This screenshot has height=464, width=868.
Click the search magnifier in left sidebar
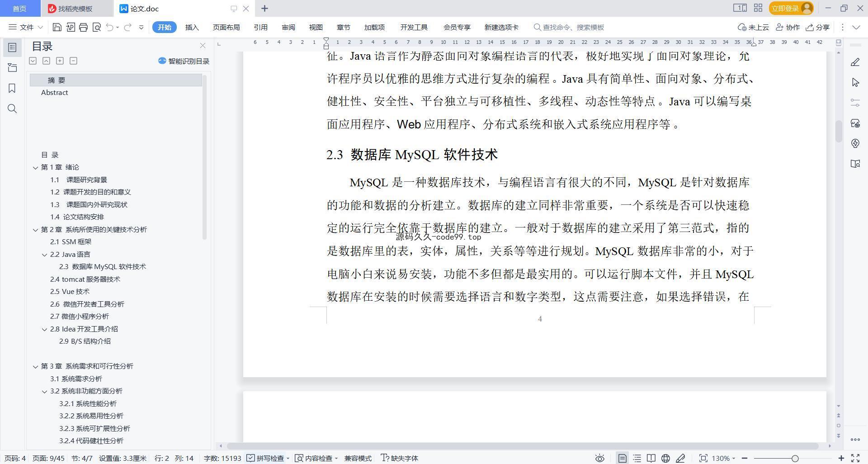pos(12,109)
